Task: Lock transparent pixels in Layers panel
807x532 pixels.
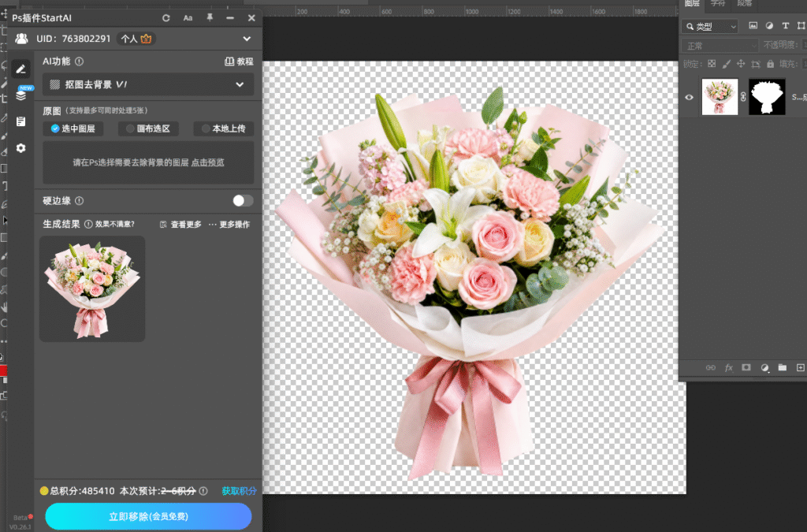Action: [712, 64]
